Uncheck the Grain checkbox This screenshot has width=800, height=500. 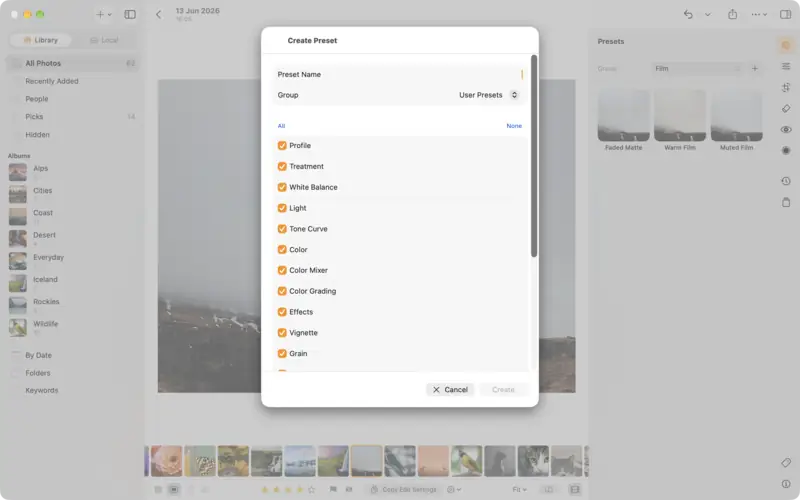point(282,354)
